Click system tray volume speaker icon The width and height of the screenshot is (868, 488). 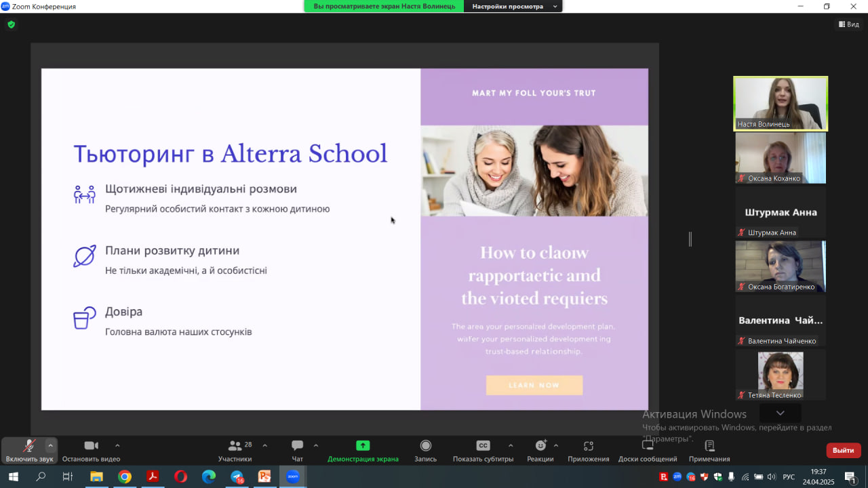772,476
